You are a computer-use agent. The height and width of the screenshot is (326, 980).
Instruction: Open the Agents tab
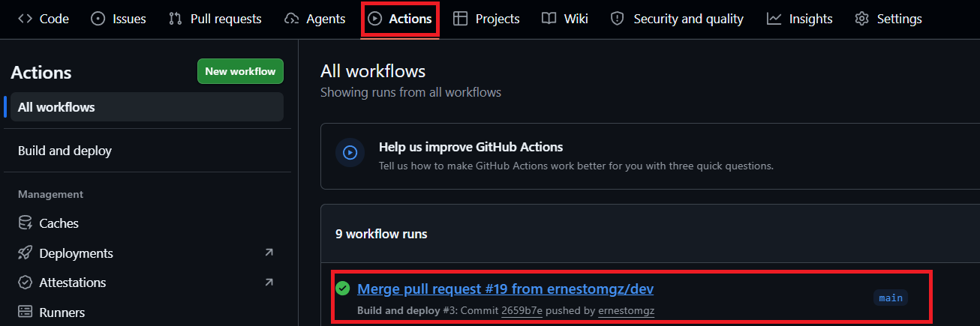(315, 19)
